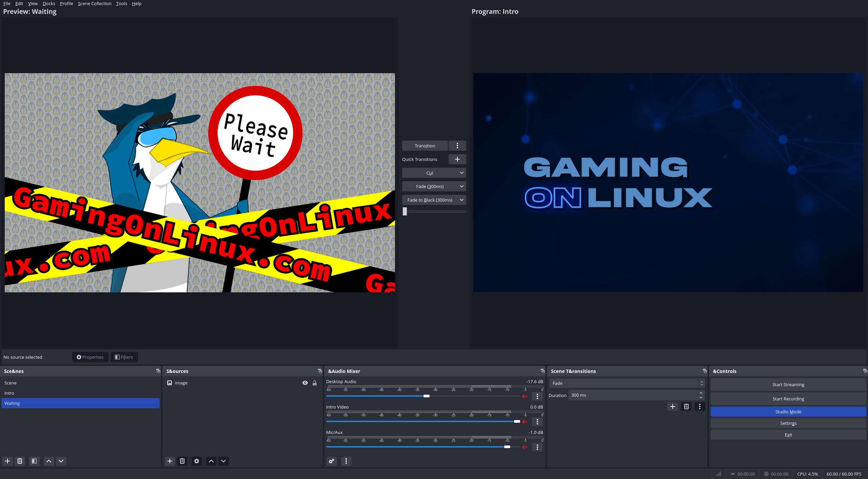Image resolution: width=868 pixels, height=479 pixels.
Task: Move source down with arrow icon
Action: point(223,461)
